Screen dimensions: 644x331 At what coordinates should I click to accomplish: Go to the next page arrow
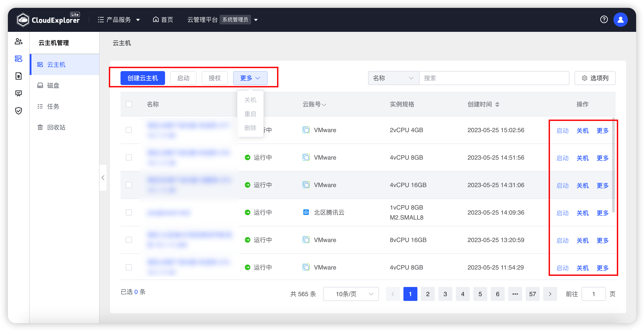point(550,294)
